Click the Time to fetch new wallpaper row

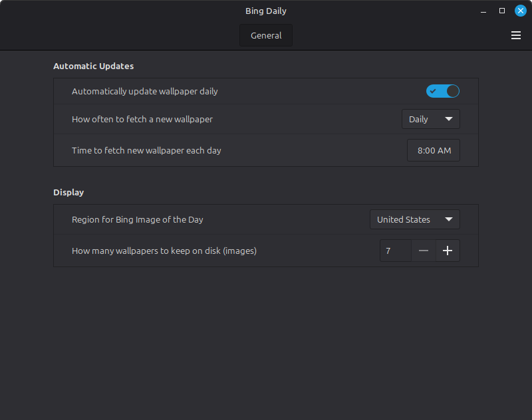tap(266, 150)
